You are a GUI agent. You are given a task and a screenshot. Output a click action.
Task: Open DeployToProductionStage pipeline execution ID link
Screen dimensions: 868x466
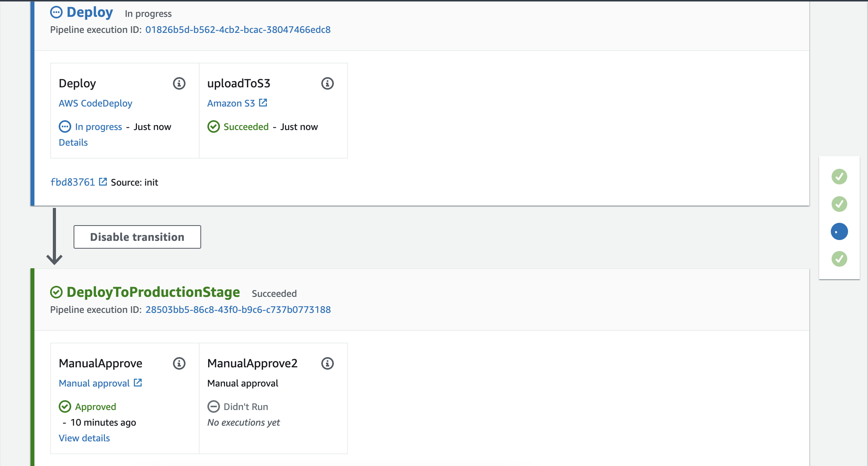pyautogui.click(x=238, y=310)
